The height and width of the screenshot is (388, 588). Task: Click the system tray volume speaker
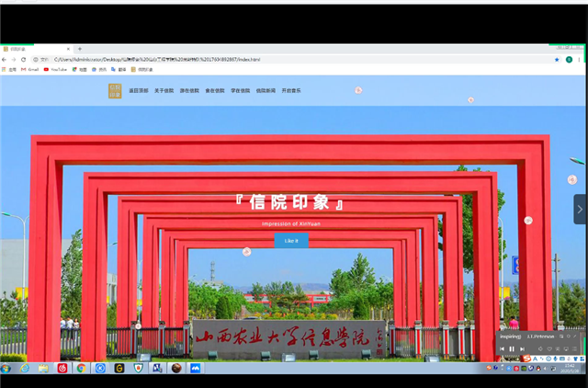coord(545,369)
